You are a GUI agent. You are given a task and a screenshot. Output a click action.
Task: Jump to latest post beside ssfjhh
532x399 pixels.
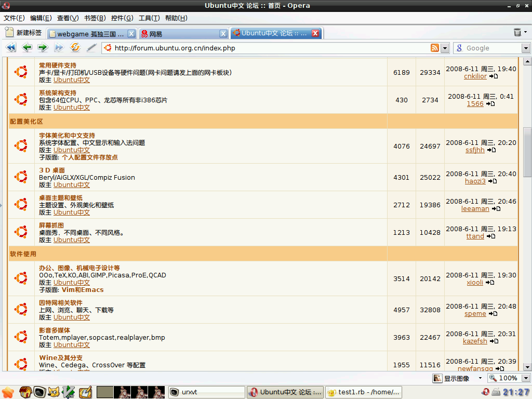pyautogui.click(x=491, y=150)
